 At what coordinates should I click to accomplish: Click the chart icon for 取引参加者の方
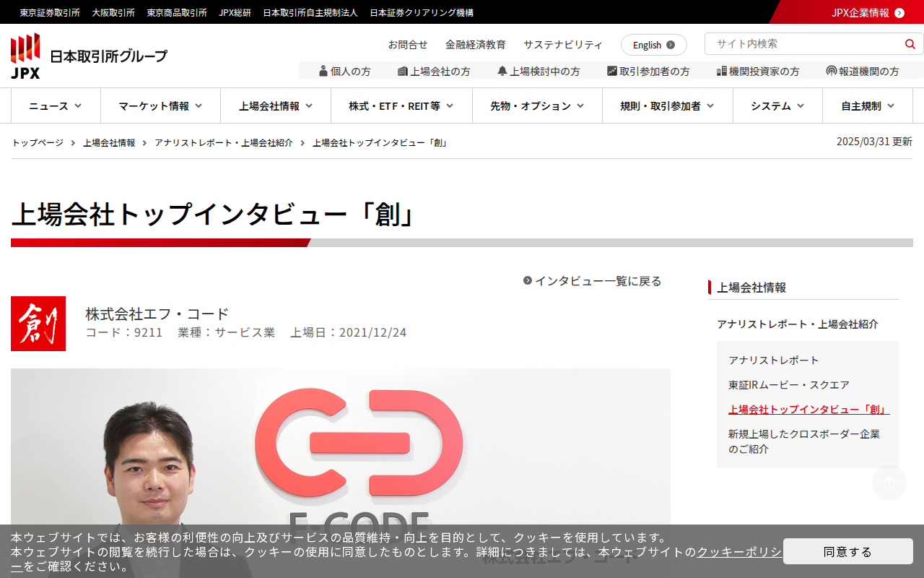(612, 71)
